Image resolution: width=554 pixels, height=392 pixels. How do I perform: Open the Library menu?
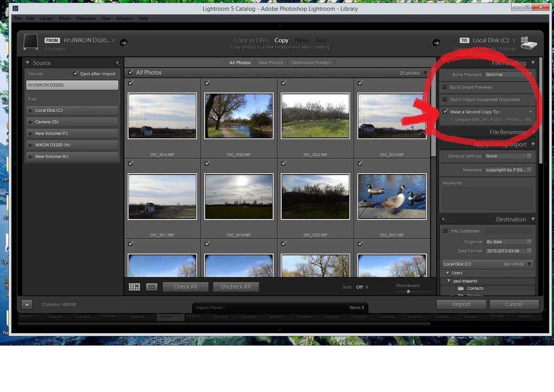(47, 18)
